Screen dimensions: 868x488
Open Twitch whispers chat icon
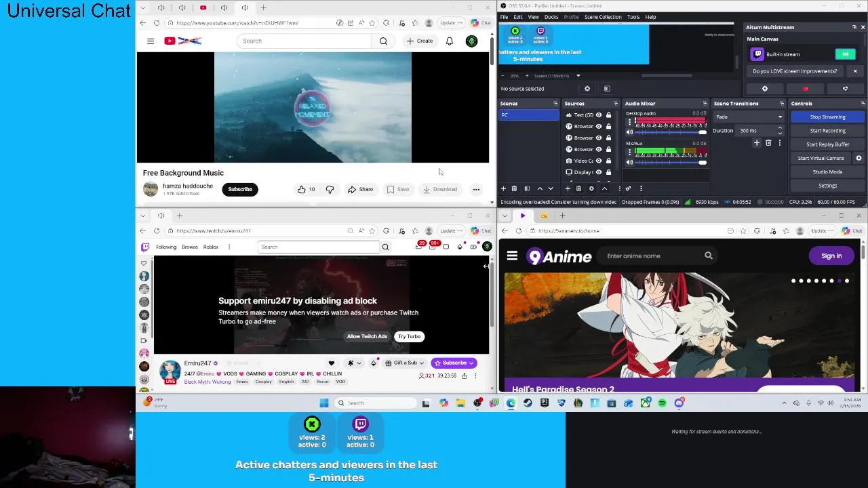coord(446,247)
